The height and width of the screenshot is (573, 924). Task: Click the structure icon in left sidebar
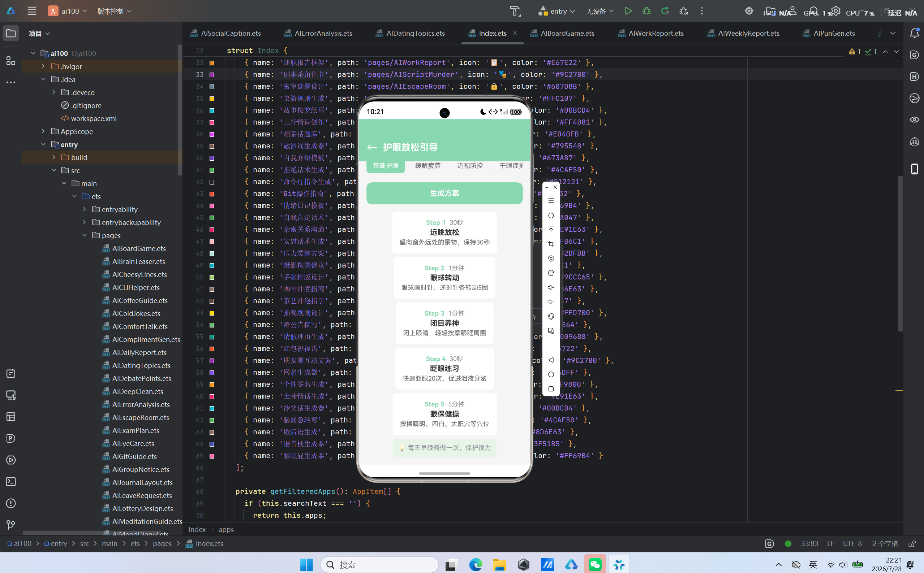10,61
